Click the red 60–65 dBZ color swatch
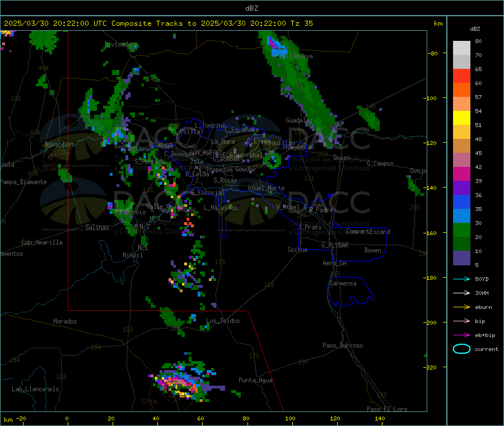Screen dimensions: 504x426 [x=461, y=76]
